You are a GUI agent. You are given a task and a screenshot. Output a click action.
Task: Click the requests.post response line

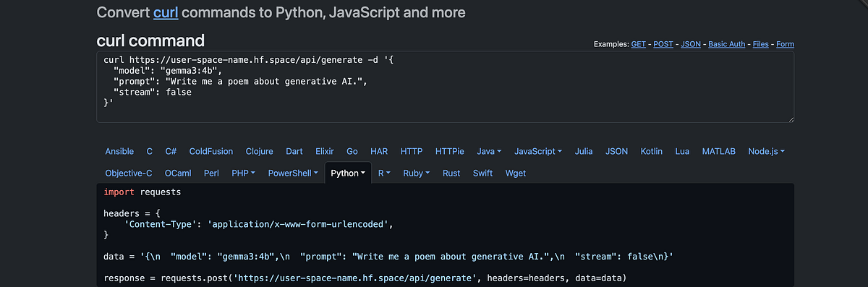coord(365,278)
